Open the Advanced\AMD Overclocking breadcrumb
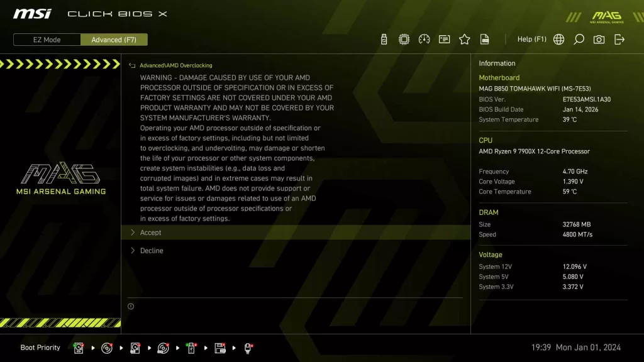 [x=175, y=65]
